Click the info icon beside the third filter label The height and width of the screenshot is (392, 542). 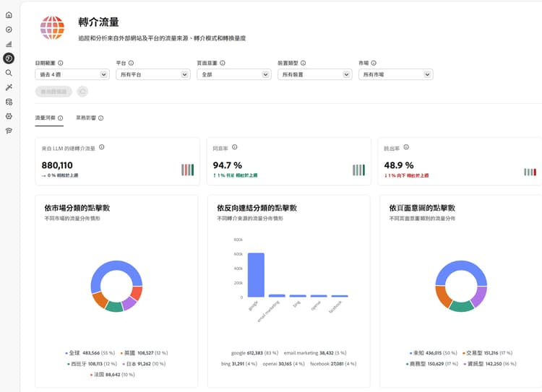coord(223,63)
